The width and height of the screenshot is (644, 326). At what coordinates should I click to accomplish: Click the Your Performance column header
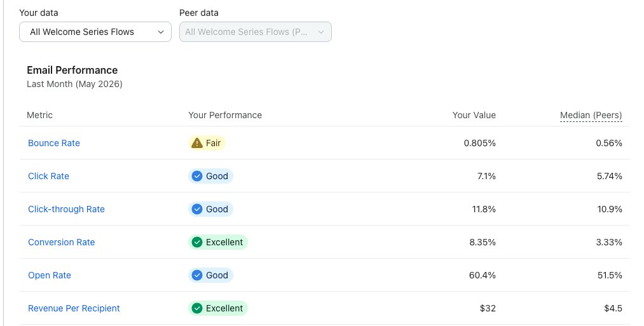225,115
